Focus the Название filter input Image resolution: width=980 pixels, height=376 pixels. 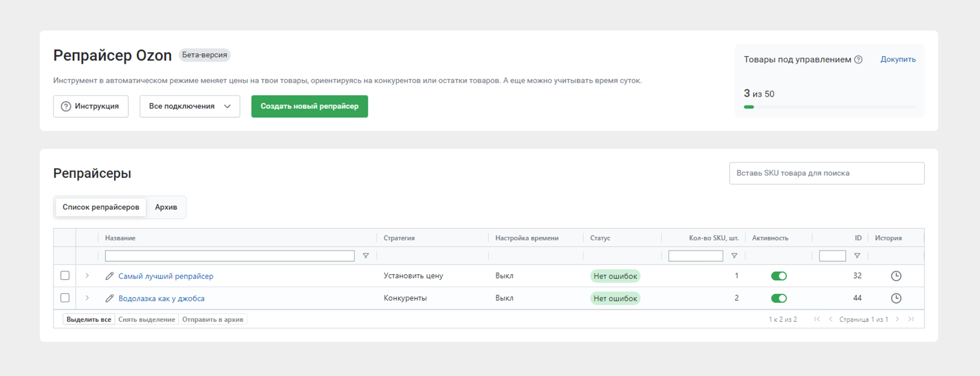click(230, 256)
